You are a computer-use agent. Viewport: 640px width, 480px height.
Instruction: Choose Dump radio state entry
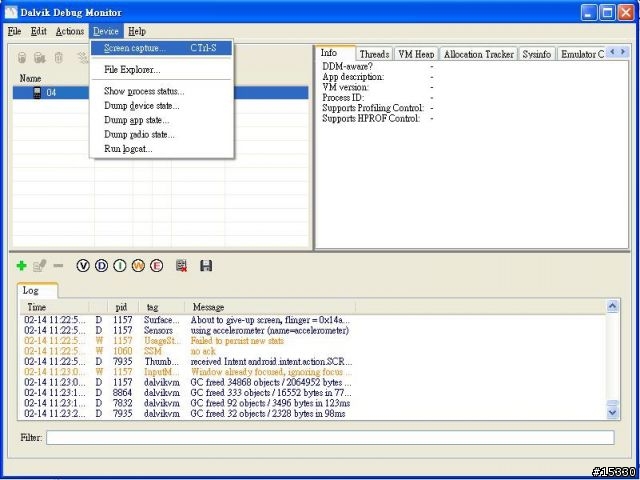[162, 134]
